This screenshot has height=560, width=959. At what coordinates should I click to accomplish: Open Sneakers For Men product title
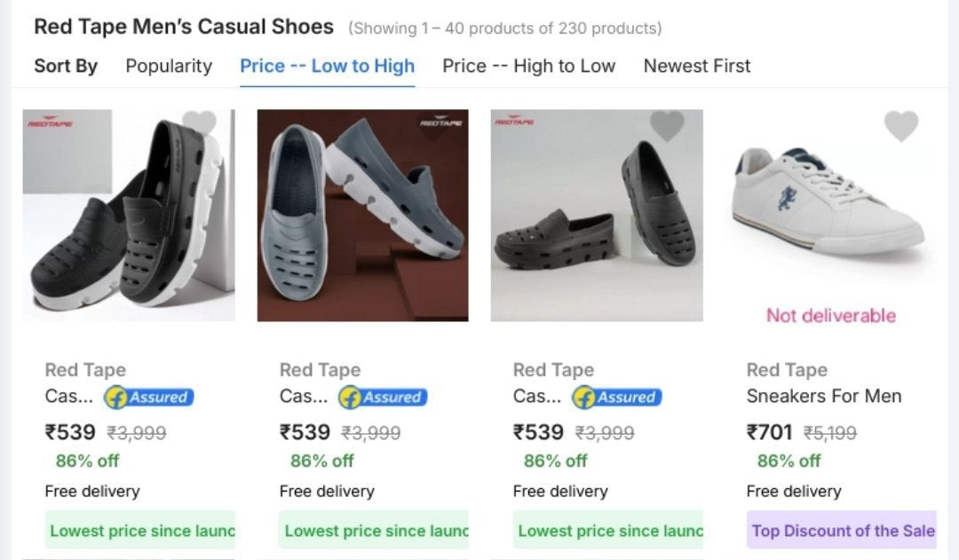(823, 397)
